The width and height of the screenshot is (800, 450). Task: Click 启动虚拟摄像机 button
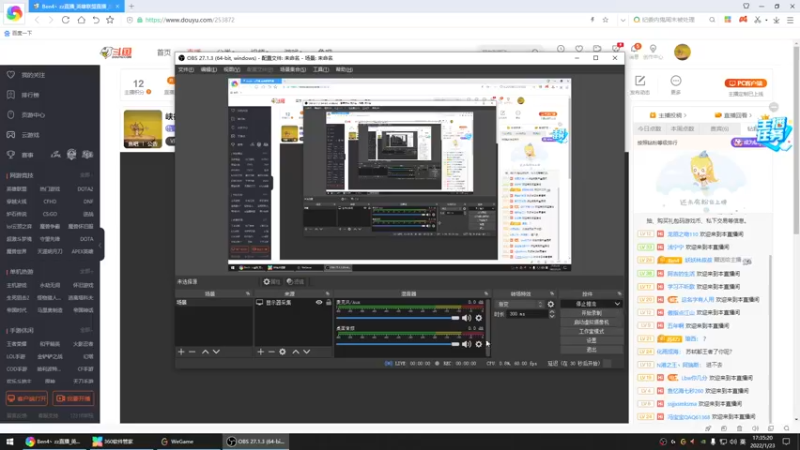(x=591, y=322)
